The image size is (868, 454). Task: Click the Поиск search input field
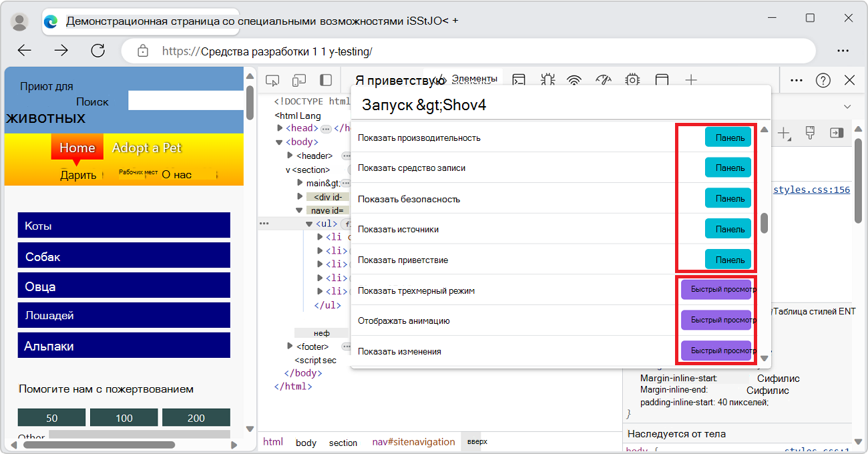coord(186,101)
